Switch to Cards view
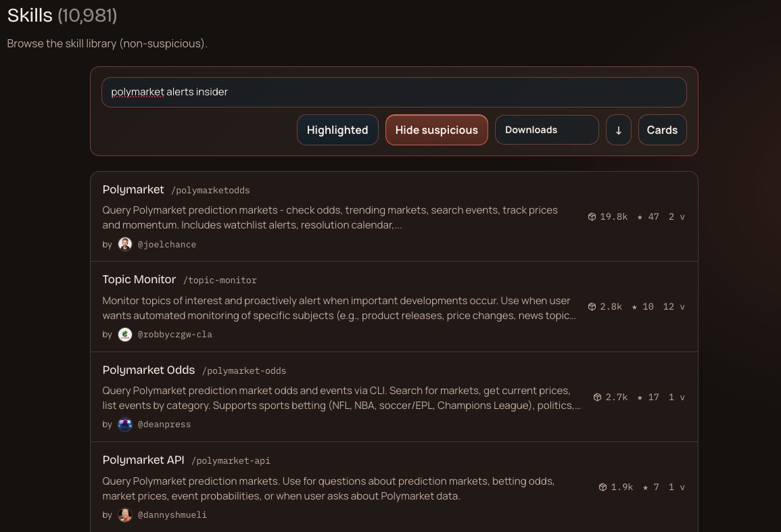The height and width of the screenshot is (532, 781). tap(663, 130)
